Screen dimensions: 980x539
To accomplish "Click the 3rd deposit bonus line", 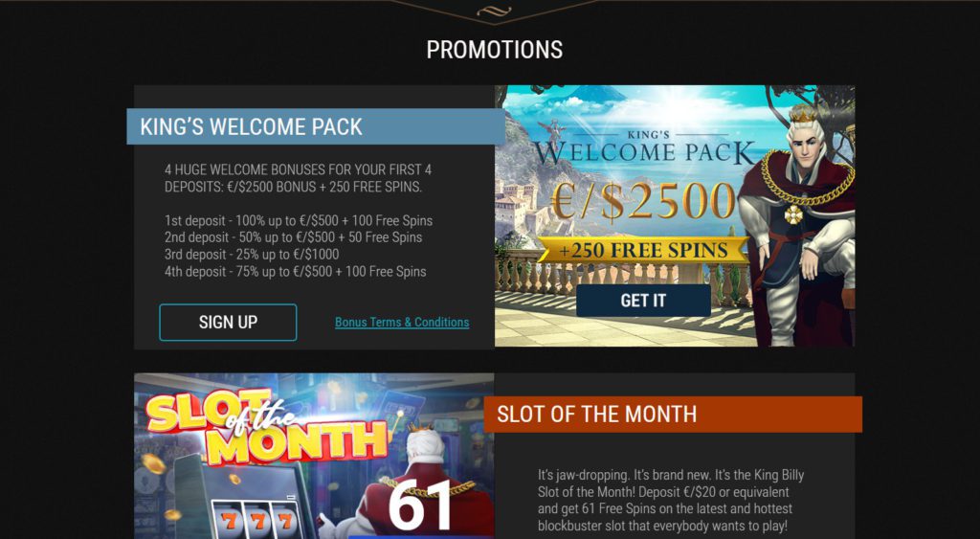I will point(252,255).
